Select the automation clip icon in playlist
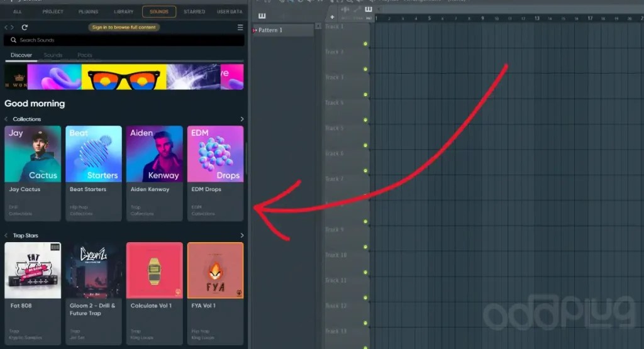This screenshot has height=349, width=644. tap(357, 9)
